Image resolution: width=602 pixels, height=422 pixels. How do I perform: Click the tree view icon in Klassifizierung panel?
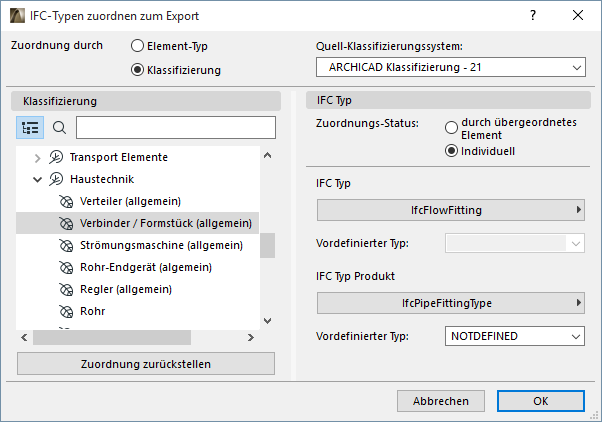[x=30, y=128]
